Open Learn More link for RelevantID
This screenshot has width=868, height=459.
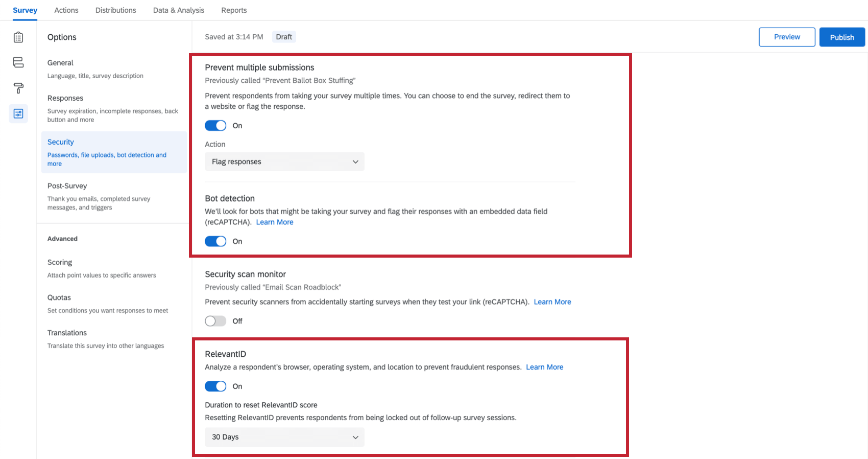(x=545, y=367)
